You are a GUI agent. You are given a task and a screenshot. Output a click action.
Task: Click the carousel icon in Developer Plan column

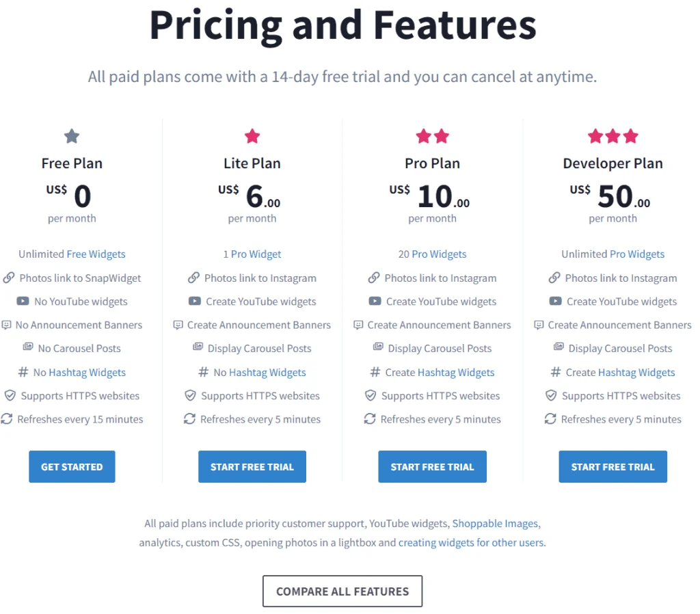click(x=558, y=348)
